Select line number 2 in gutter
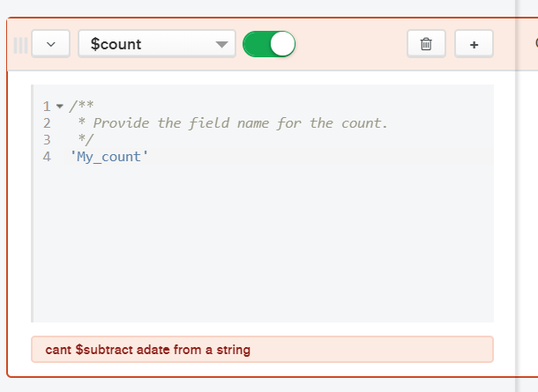 46,123
